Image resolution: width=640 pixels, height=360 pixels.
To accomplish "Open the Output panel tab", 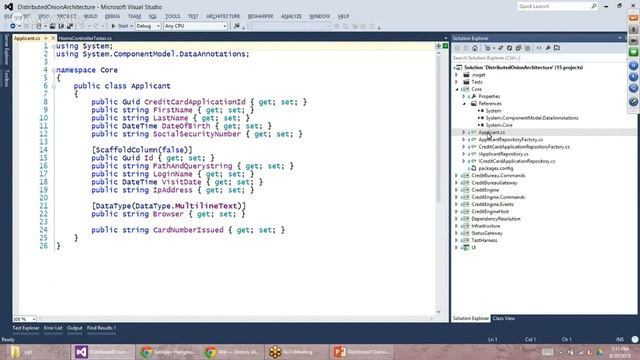I will click(75, 328).
